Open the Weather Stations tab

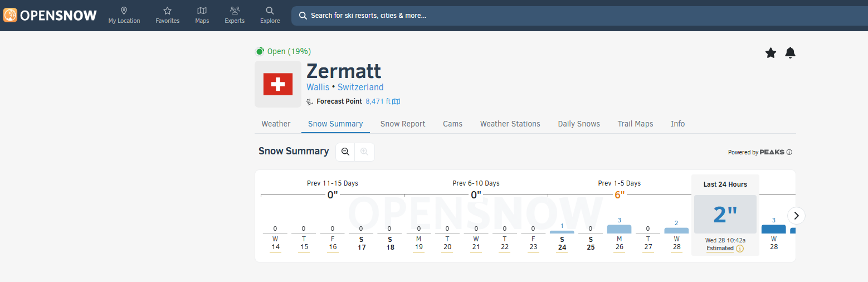(510, 124)
